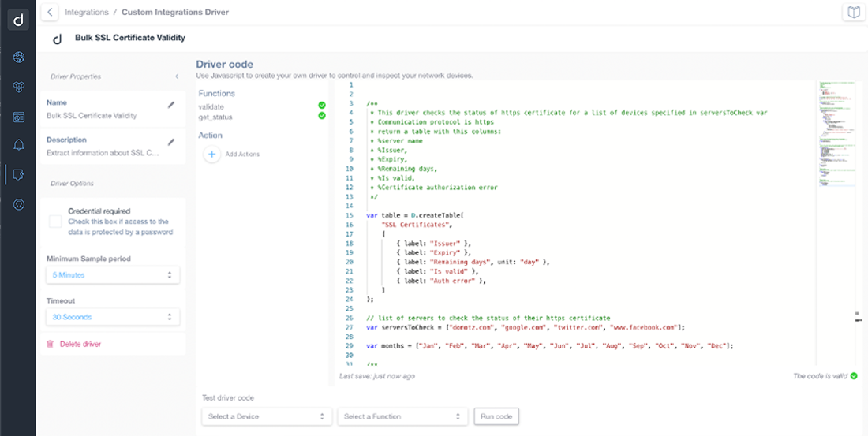Go to Integrations breadcrumb
Screen dimensions: 868x436
point(86,12)
